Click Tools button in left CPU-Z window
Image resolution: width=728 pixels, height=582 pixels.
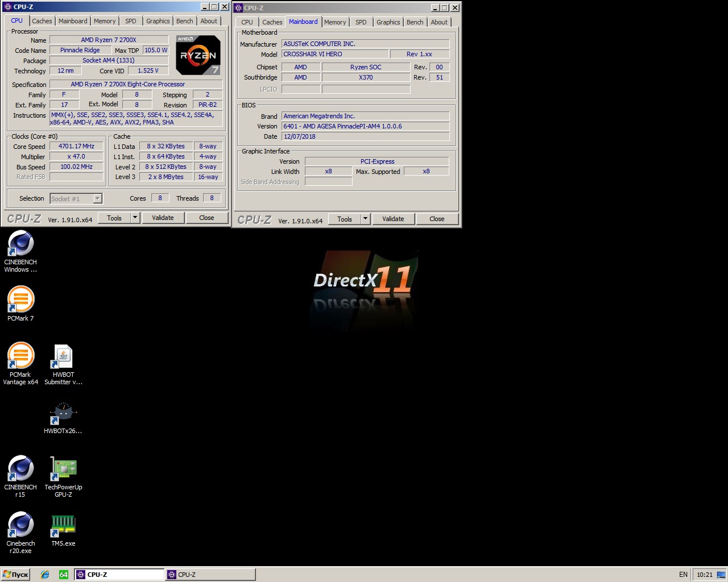114,218
